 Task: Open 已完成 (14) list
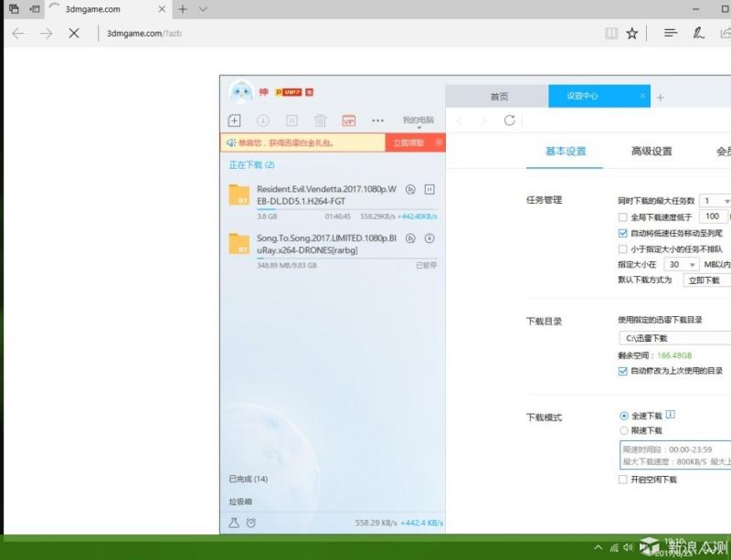tap(248, 479)
